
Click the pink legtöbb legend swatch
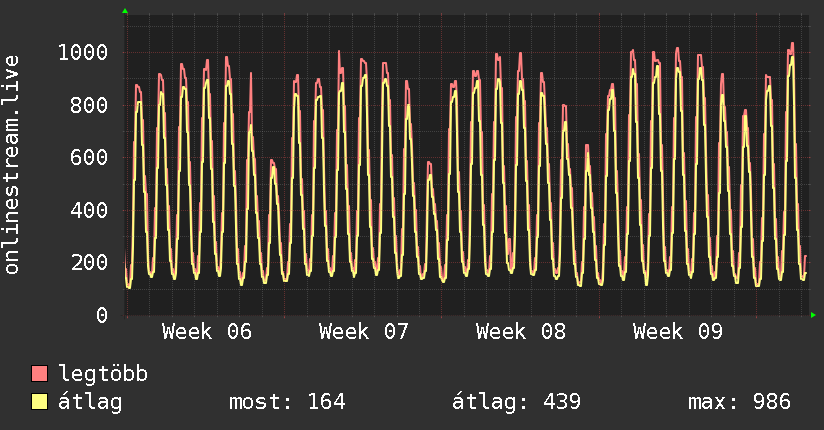[x=39, y=373]
